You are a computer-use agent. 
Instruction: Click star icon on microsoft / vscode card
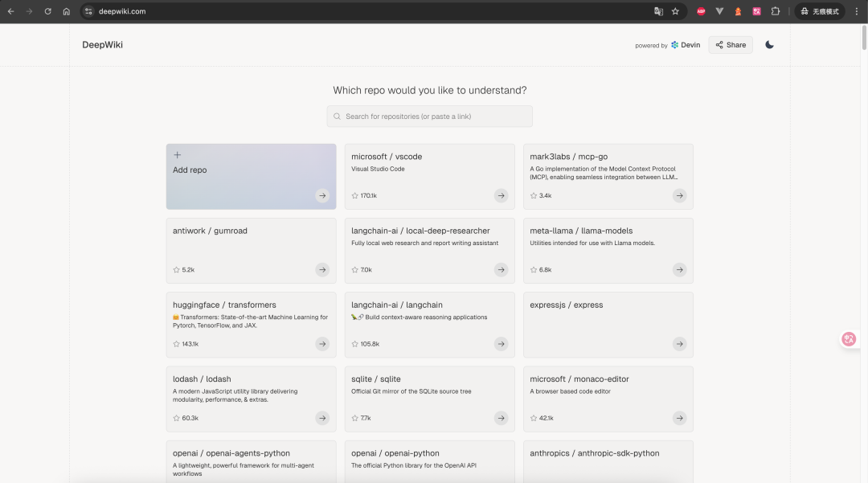point(355,195)
